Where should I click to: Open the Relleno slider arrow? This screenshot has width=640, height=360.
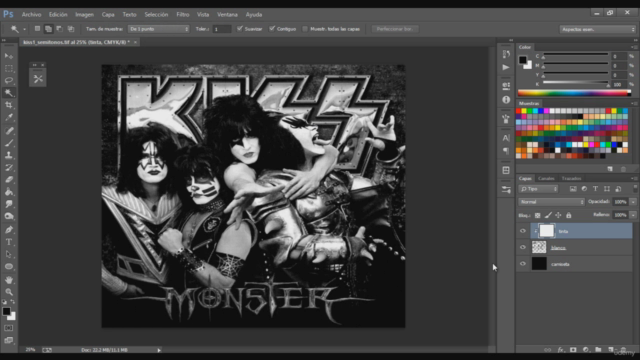pyautogui.click(x=633, y=215)
